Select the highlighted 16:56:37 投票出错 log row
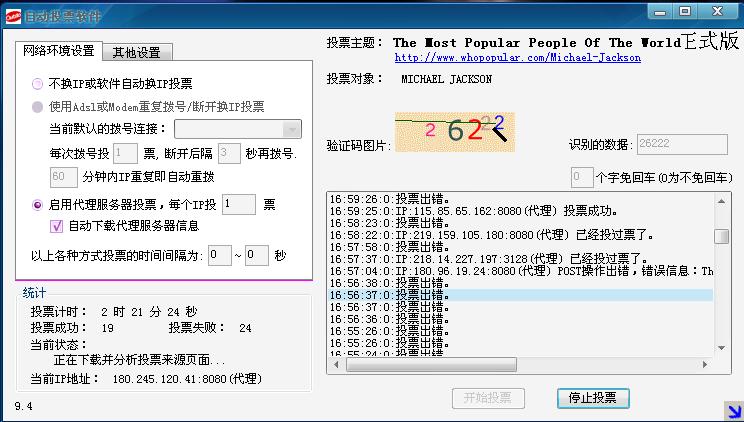 click(x=521, y=295)
